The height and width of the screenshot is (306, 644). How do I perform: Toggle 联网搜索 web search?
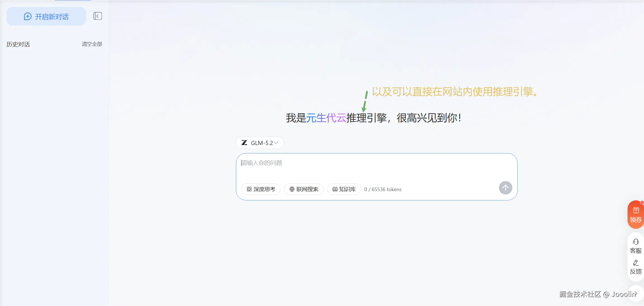[304, 189]
